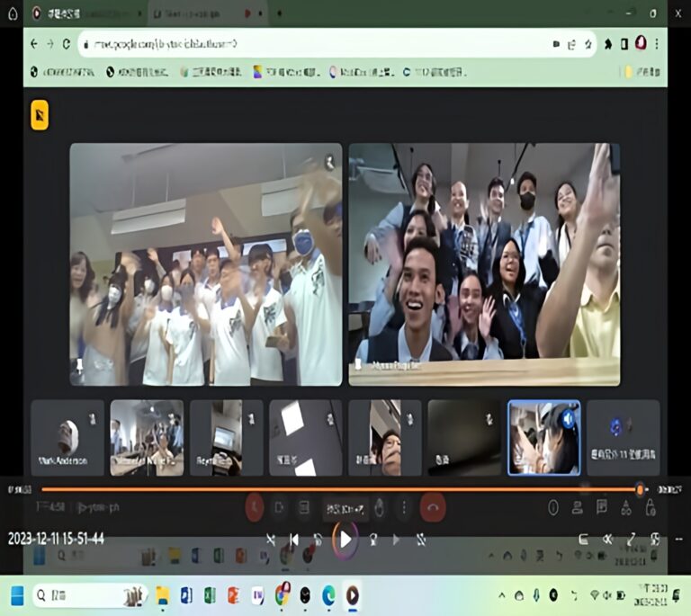Screen dimensions: 691x616
Task: Switch to the first browser tab
Action: point(86,13)
